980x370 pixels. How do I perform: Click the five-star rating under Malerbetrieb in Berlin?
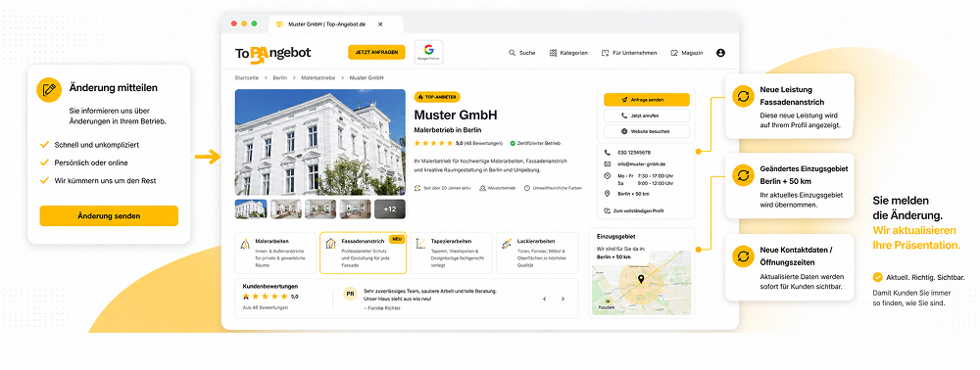(434, 143)
